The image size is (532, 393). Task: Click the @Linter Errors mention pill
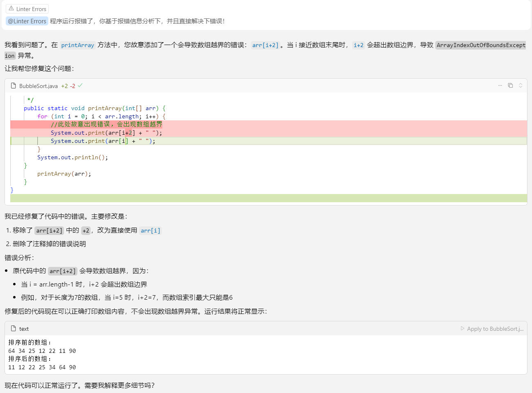pos(27,21)
